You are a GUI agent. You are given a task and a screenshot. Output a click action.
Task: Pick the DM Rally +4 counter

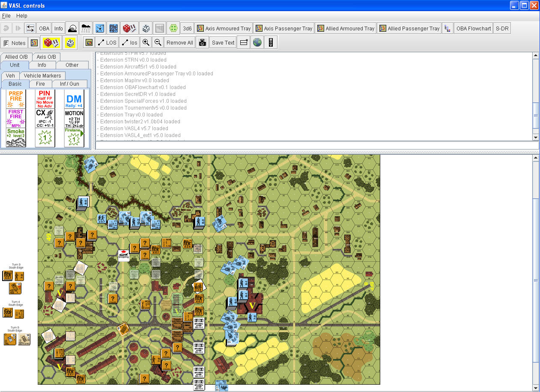(x=74, y=99)
